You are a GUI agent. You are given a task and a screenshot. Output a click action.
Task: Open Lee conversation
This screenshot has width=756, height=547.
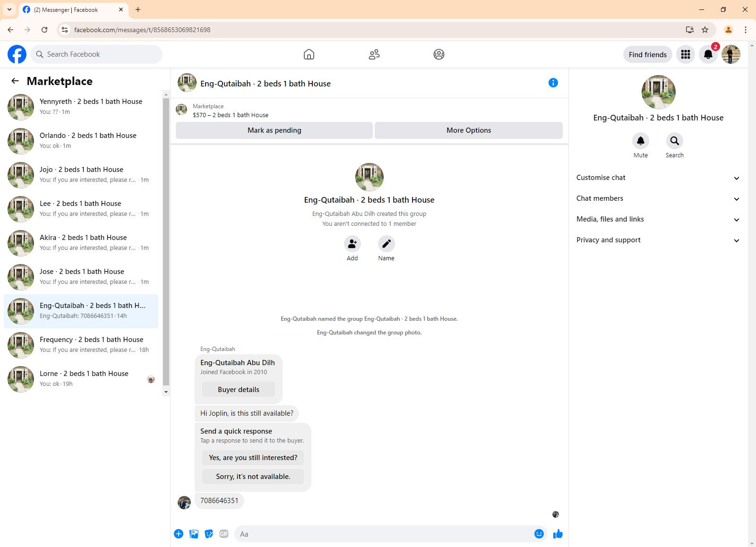click(x=81, y=209)
